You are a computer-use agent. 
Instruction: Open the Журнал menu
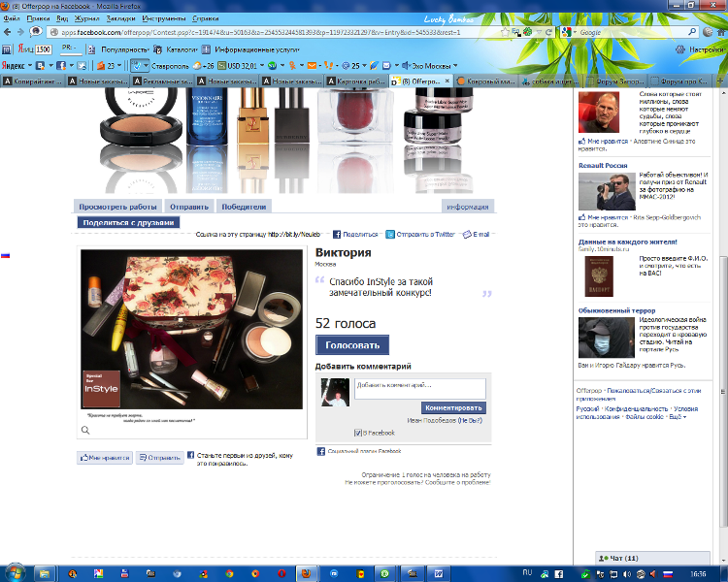click(x=86, y=18)
